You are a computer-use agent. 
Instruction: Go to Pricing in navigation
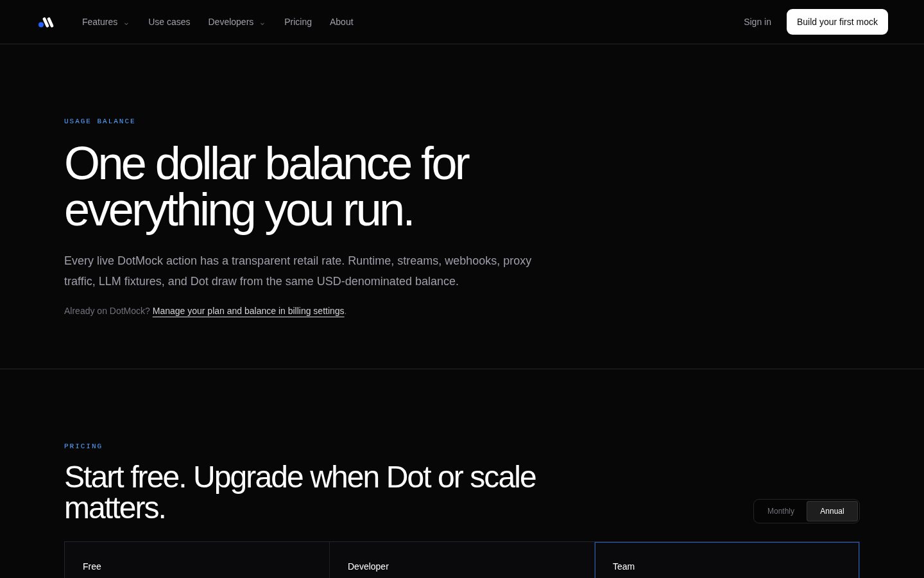(x=298, y=22)
